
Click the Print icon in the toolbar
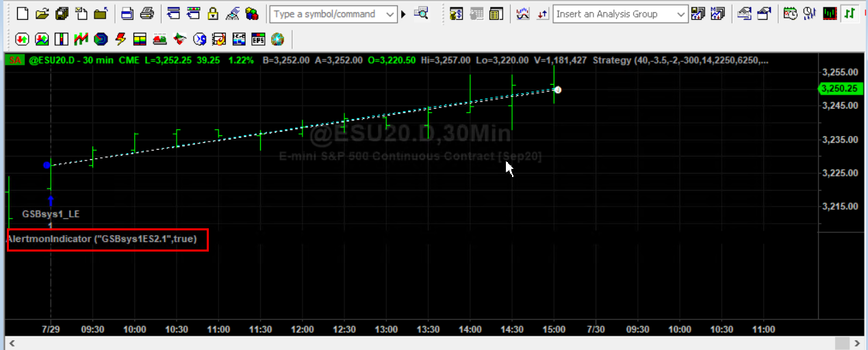[146, 14]
